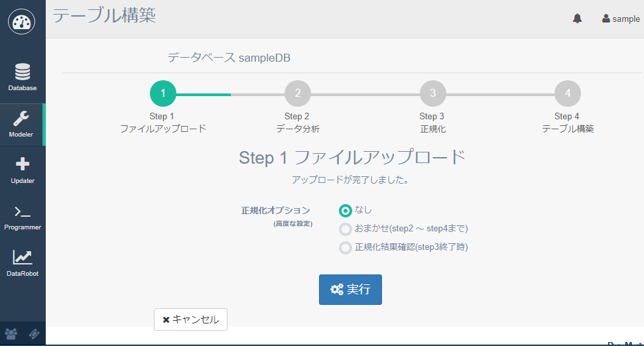
Task: Click the キャンセル button
Action: tap(191, 319)
